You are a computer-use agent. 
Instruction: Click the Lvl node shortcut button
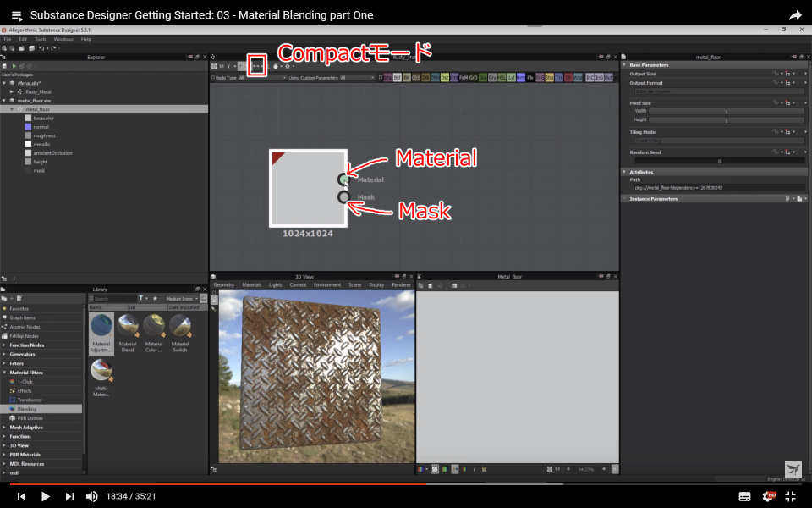[511, 78]
